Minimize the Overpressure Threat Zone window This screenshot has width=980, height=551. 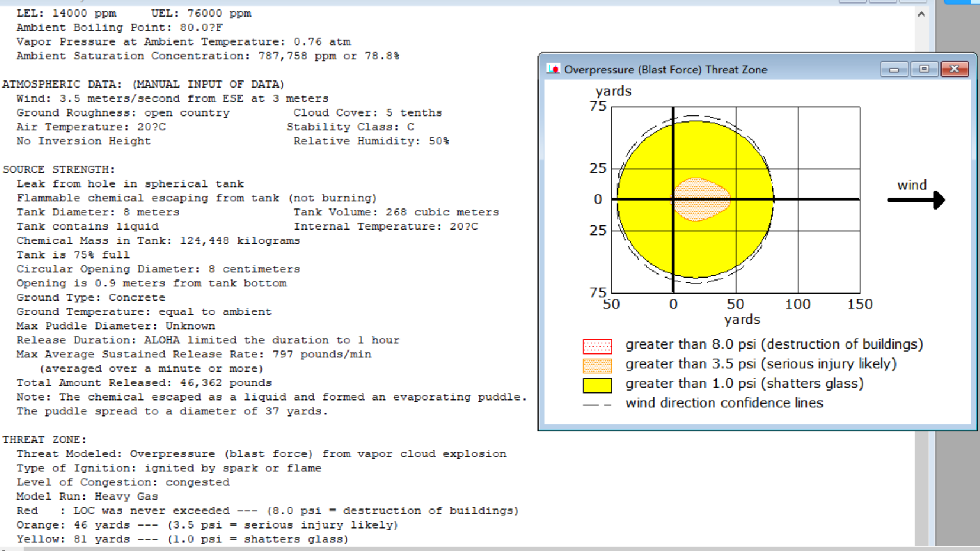[894, 69]
